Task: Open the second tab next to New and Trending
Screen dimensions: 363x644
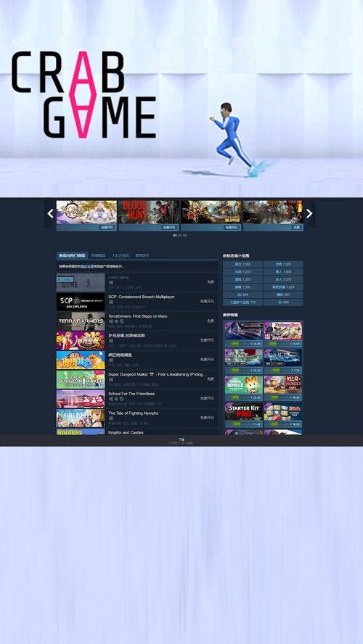Action: [98, 255]
